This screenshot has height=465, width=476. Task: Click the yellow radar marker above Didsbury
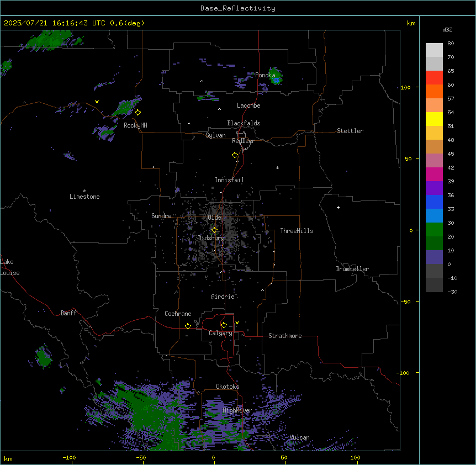click(x=214, y=230)
